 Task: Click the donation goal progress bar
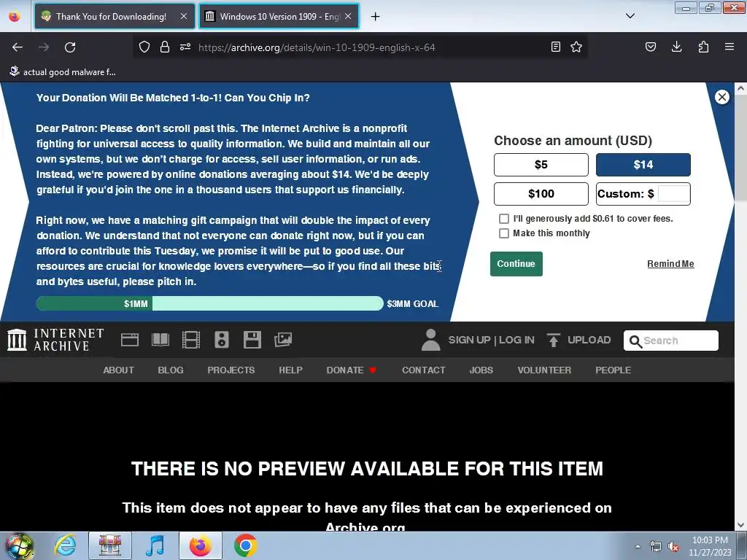(209, 303)
